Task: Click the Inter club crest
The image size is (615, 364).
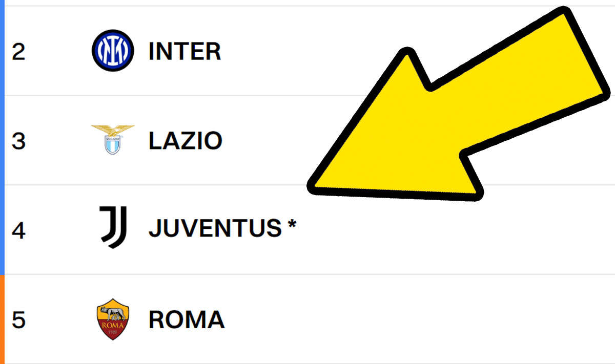Action: click(x=112, y=51)
